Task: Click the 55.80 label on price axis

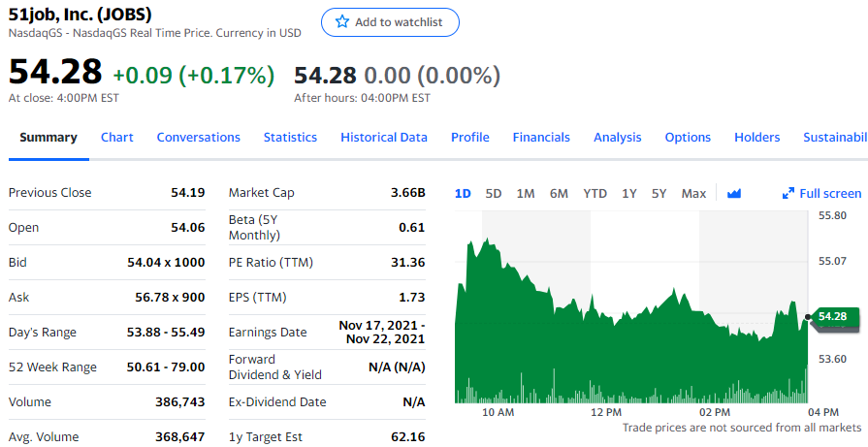Action: (x=832, y=215)
